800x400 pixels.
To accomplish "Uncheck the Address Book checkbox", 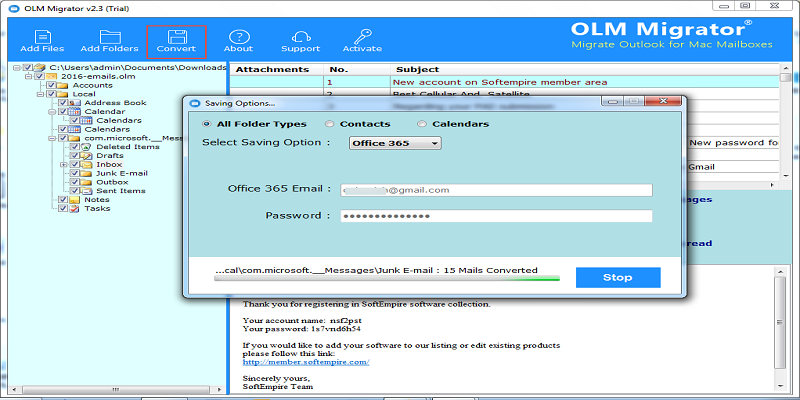I will pos(63,103).
